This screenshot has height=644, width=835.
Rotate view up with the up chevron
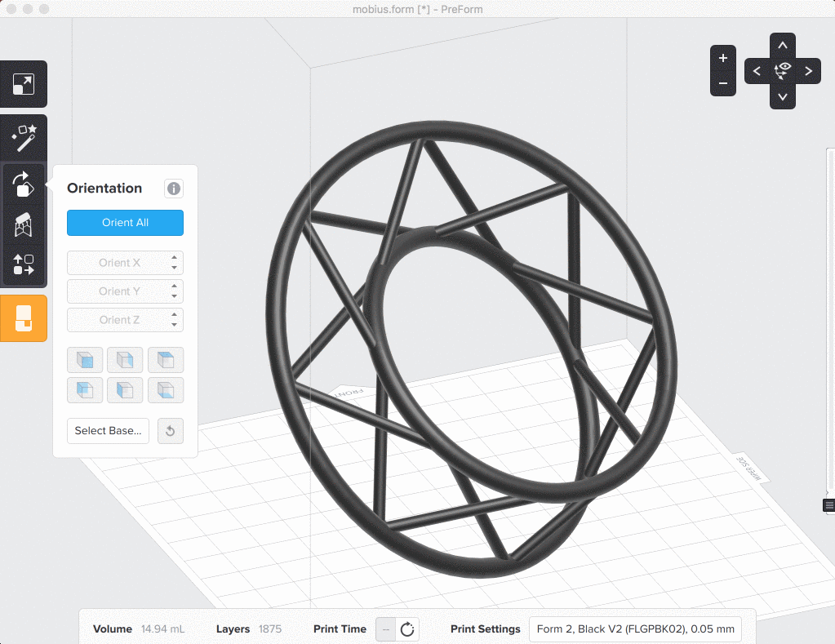782,46
